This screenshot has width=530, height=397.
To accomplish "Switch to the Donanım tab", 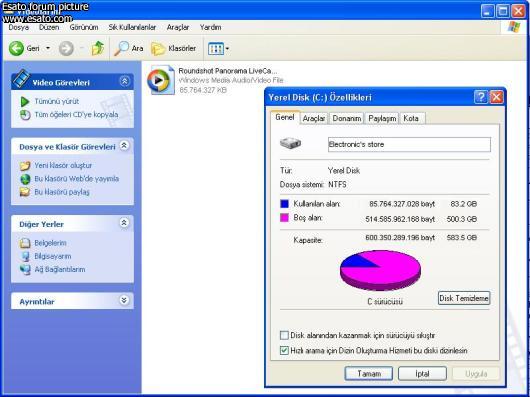I will click(346, 118).
